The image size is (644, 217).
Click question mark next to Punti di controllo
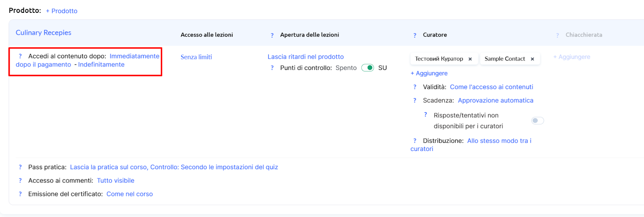[272, 68]
